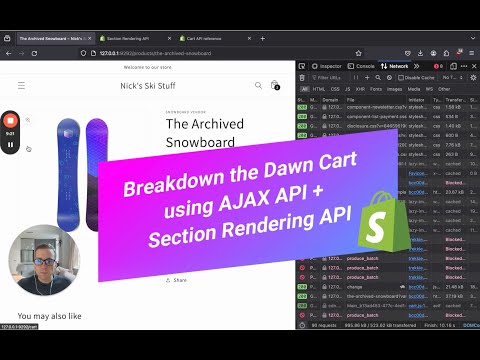The width and height of the screenshot is (480, 360).
Task: Close The Archived Snowboard browser tab
Action: (90, 39)
